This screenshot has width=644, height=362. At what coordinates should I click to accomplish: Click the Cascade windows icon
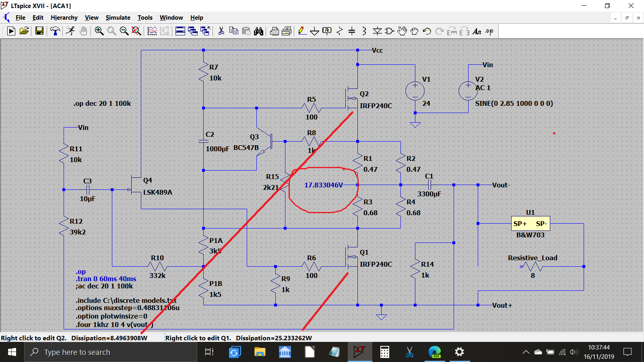[x=193, y=31]
